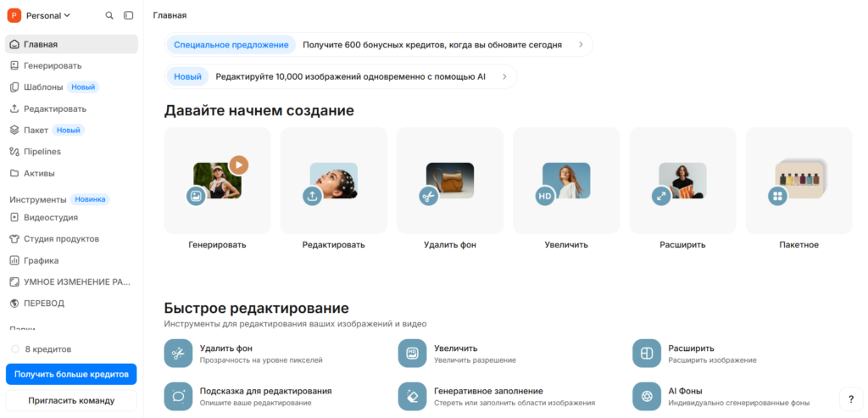Image resolution: width=868 pixels, height=418 pixels.
Task: Click Прозрачность на уровне пикселей text
Action: pos(261,360)
